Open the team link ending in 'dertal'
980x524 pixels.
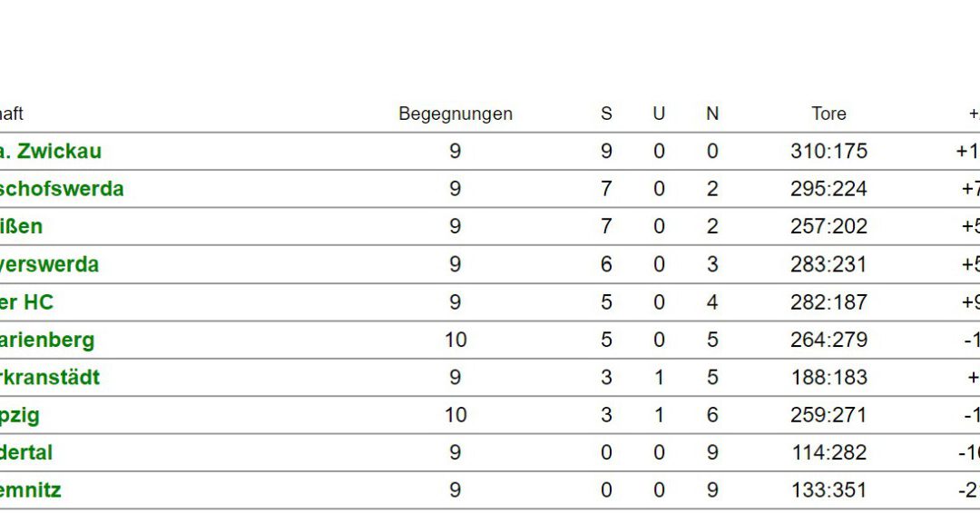(x=26, y=452)
